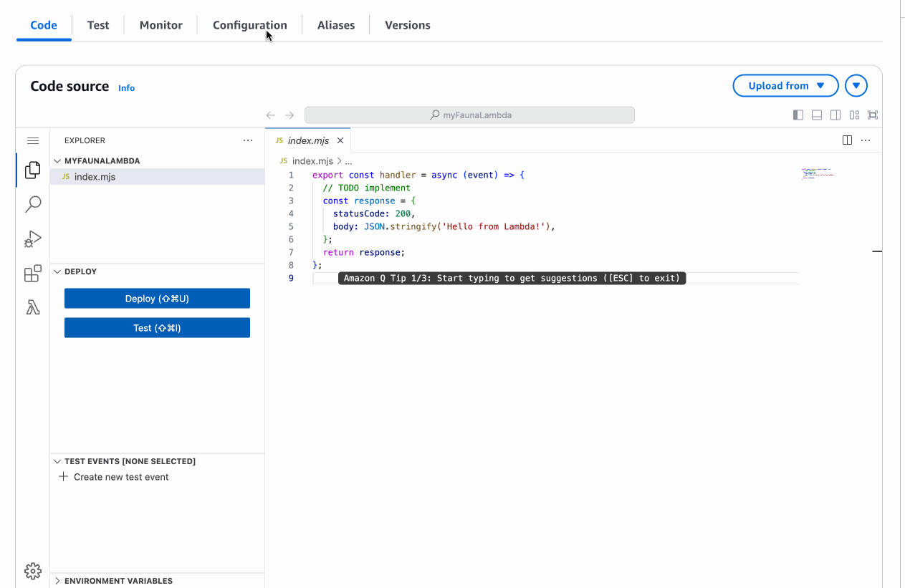This screenshot has width=905, height=588.
Task: Click the Go Back arrow icon
Action: point(271,115)
